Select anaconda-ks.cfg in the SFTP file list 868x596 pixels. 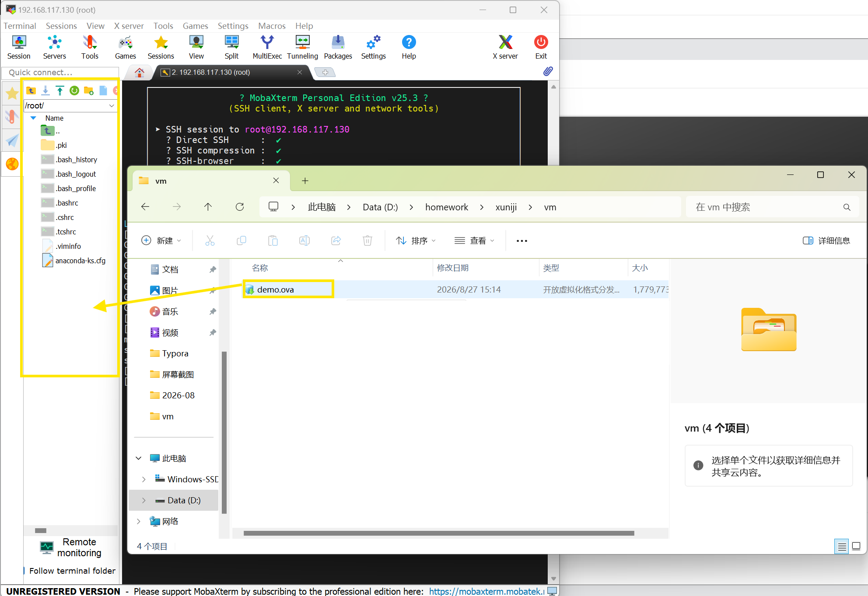(x=74, y=261)
